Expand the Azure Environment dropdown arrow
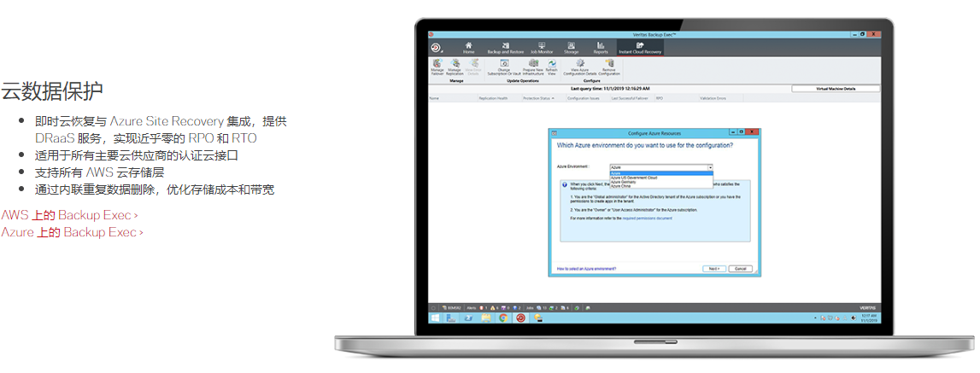980x373 pixels. click(x=710, y=167)
